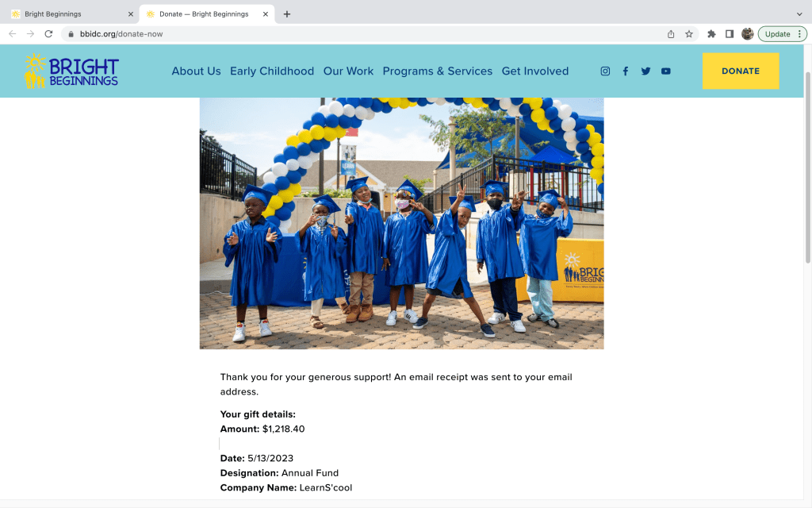Open the Twitter social icon
The width and height of the screenshot is (812, 508).
[645, 71]
